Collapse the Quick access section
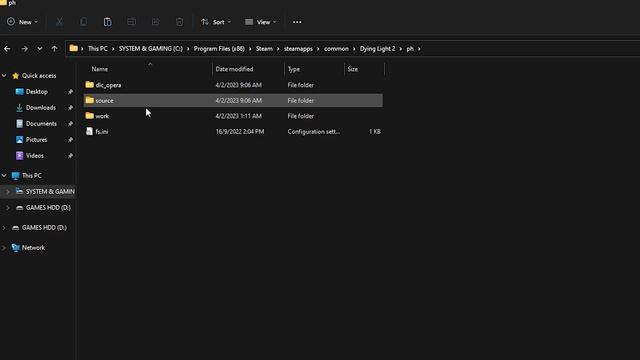640x360 pixels. click(x=4, y=76)
